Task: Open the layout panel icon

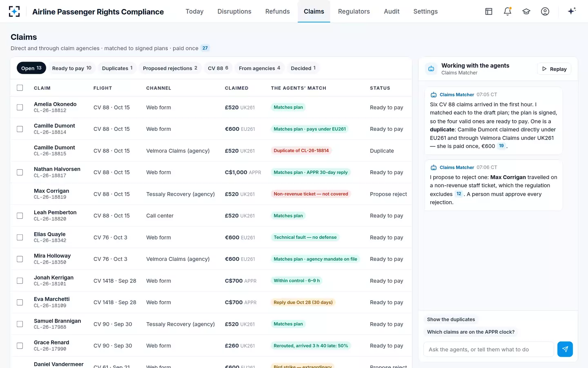Action: 489,11
